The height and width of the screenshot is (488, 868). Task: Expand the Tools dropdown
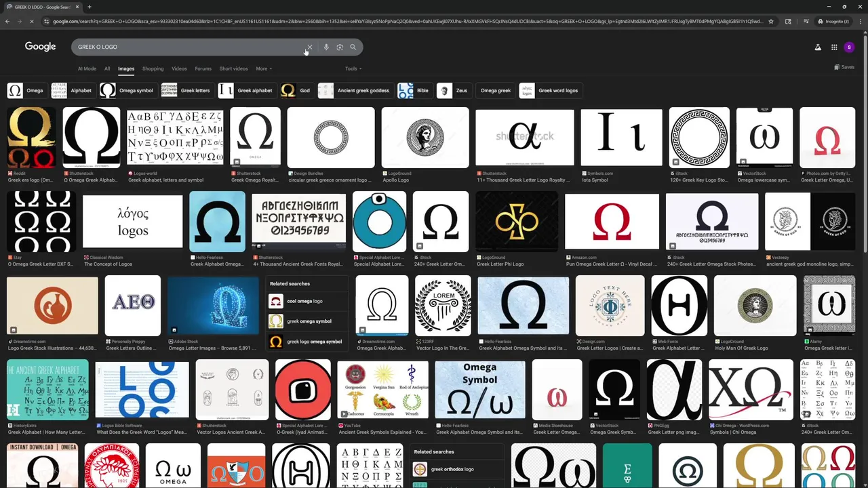click(x=353, y=68)
